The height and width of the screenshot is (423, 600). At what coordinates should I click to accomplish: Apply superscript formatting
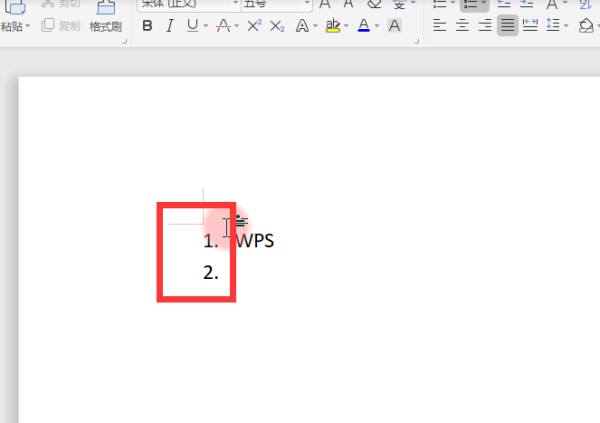pos(254,26)
